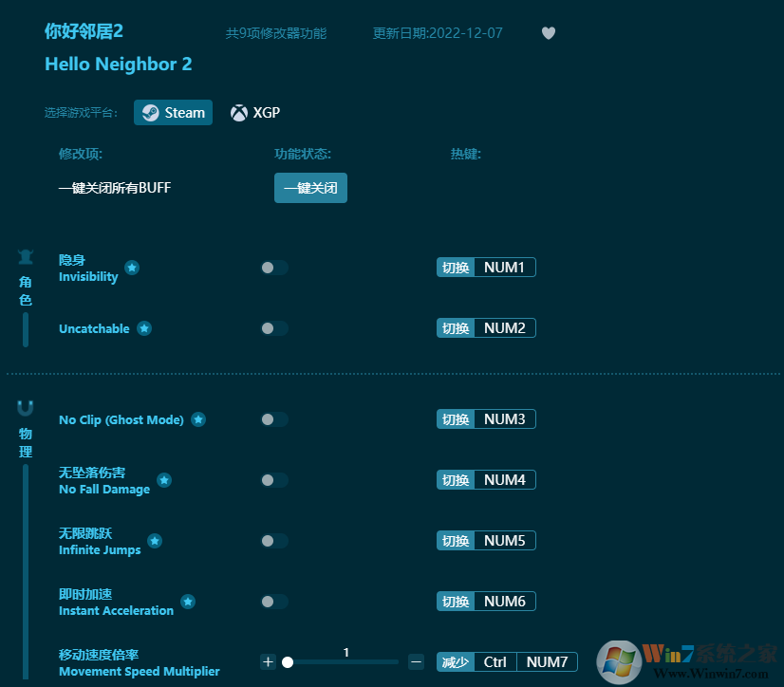Click the star icon beside No Fall Damage
The height and width of the screenshot is (687, 784).
pos(164,480)
